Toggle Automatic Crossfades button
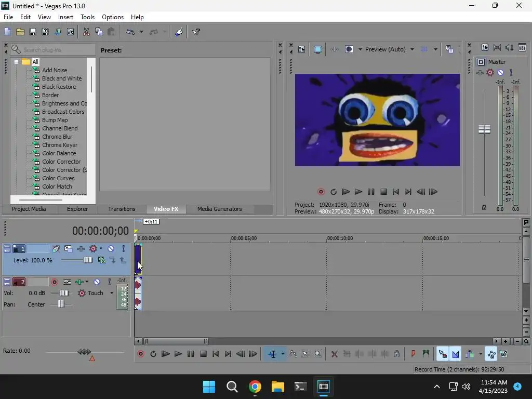This screenshot has height=399, width=532. click(x=455, y=354)
